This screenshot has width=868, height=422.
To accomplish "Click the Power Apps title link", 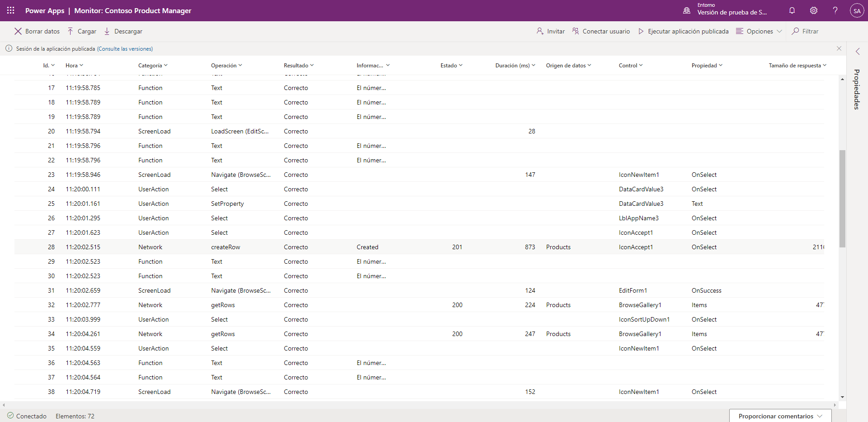I will coord(45,10).
